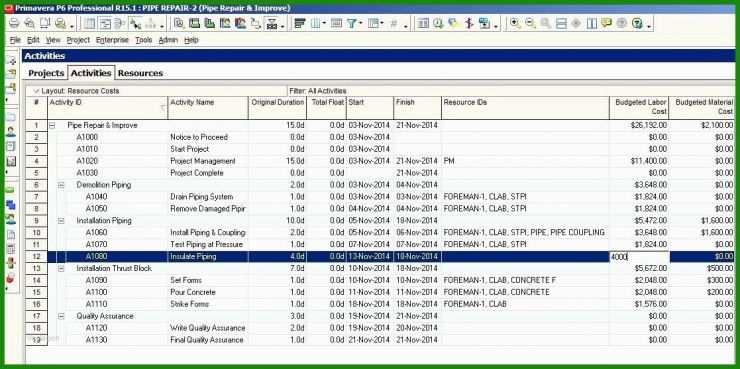
Task: Select the Activities tab
Action: click(x=91, y=73)
